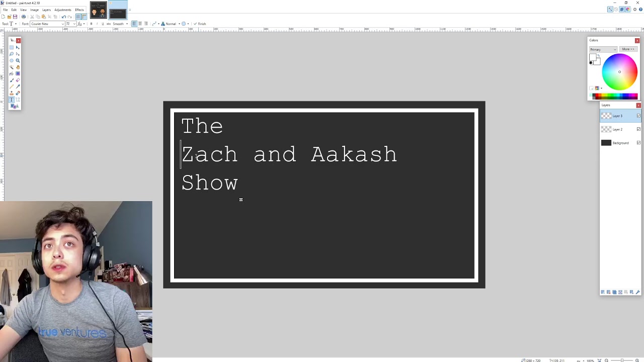
Task: Select the Shapes tool
Action: tap(15, 106)
